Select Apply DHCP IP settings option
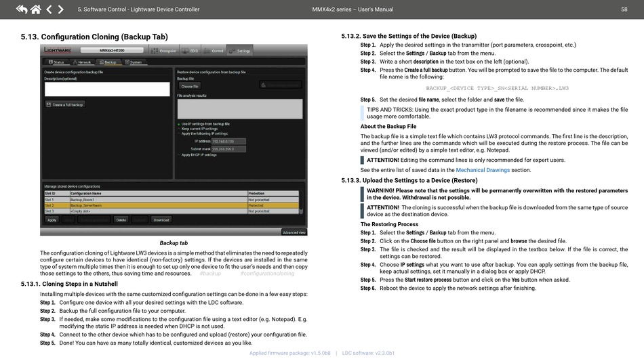The image size is (644, 361). [198, 154]
